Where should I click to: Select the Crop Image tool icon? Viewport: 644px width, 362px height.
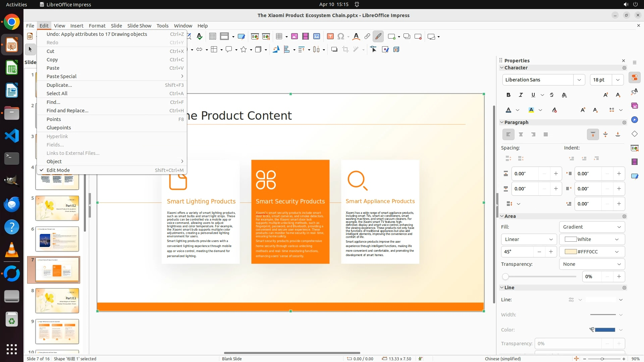pos(345,50)
